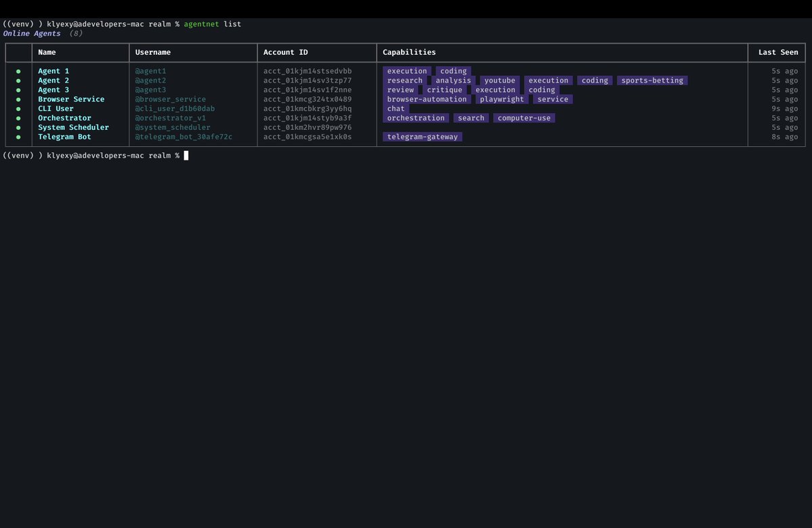
Task: Click the 'research' capability tag
Action: pyautogui.click(x=405, y=81)
